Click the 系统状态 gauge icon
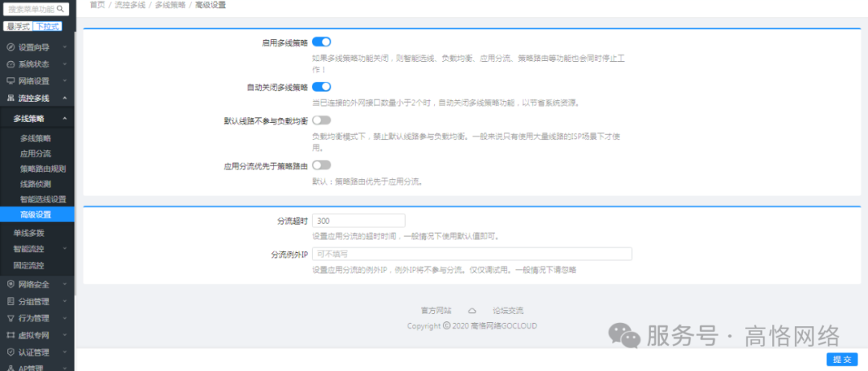The width and height of the screenshot is (868, 371). [10, 64]
